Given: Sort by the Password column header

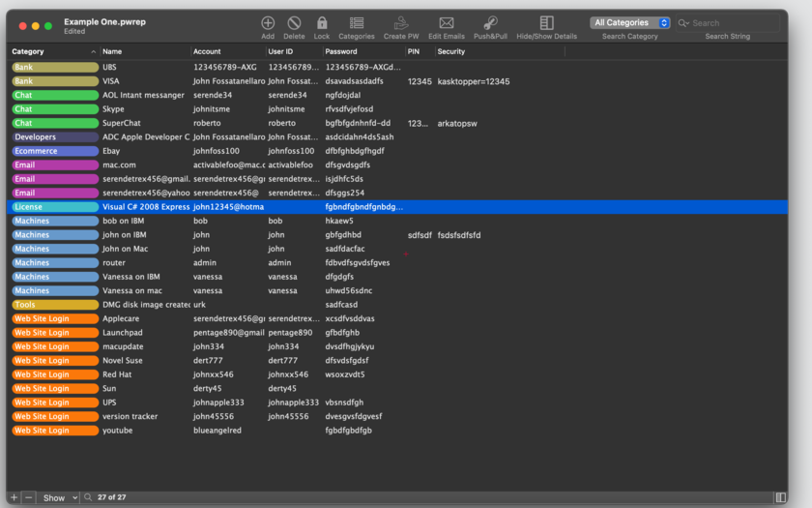Looking at the screenshot, I should coord(364,51).
